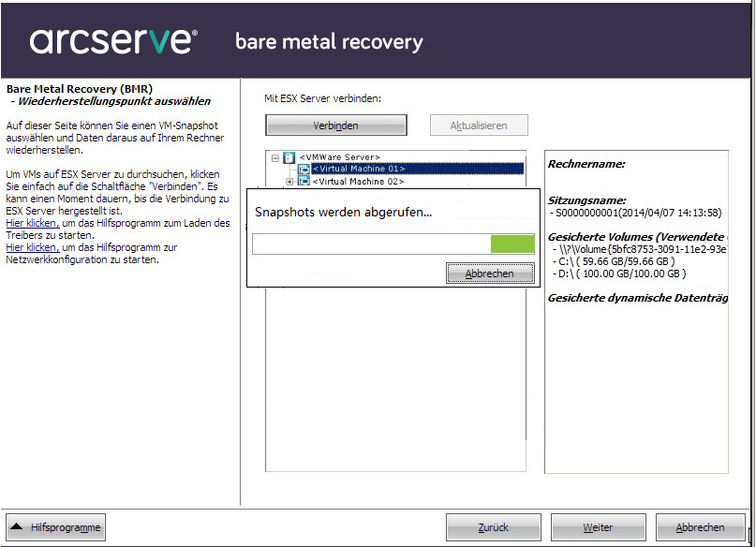Proceed with the Weiter button
This screenshot has height=547, width=756.
[x=598, y=527]
